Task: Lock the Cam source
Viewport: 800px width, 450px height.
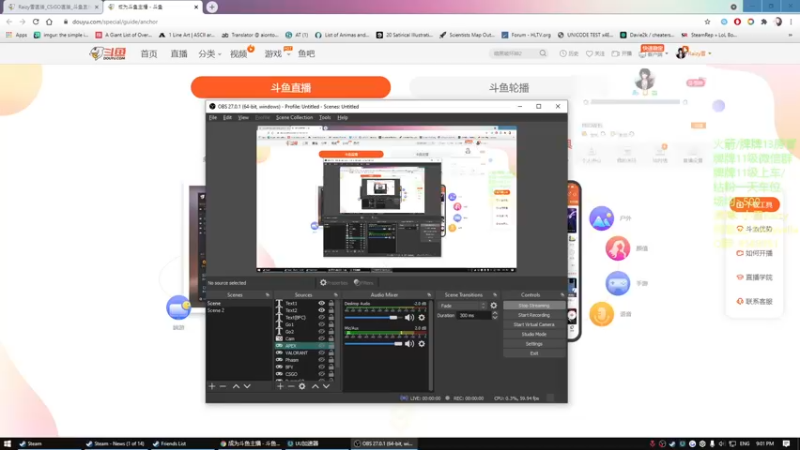Action: tap(331, 338)
